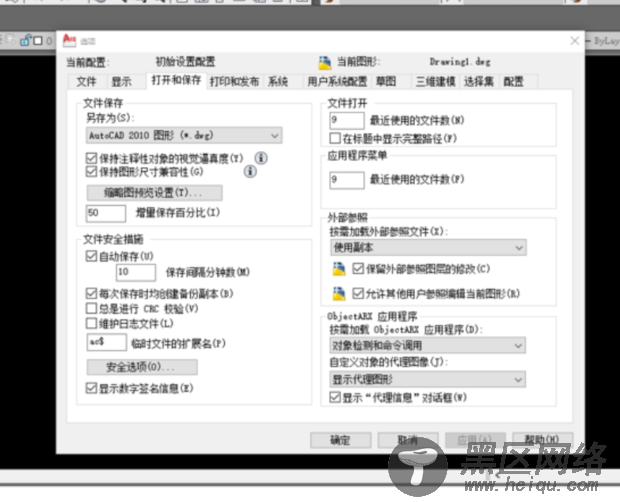
Task: Toggle 允许其他用户参照编辑当前图形 checkbox
Action: [358, 293]
